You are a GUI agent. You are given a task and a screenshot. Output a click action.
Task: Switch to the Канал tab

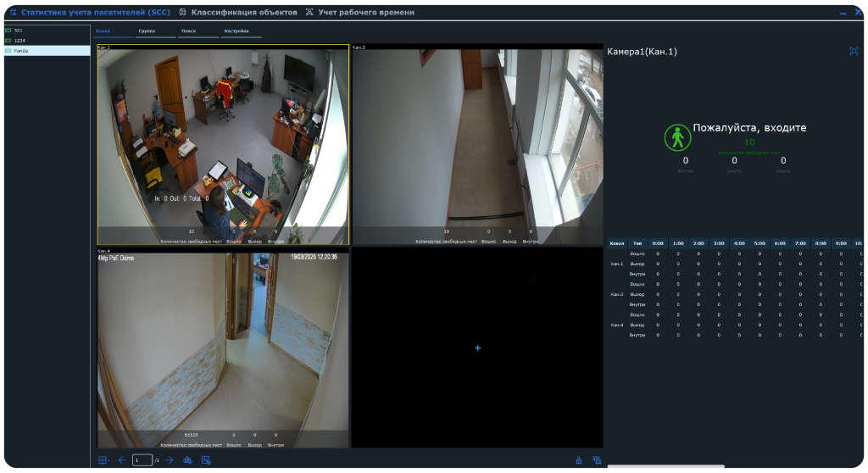coord(103,31)
